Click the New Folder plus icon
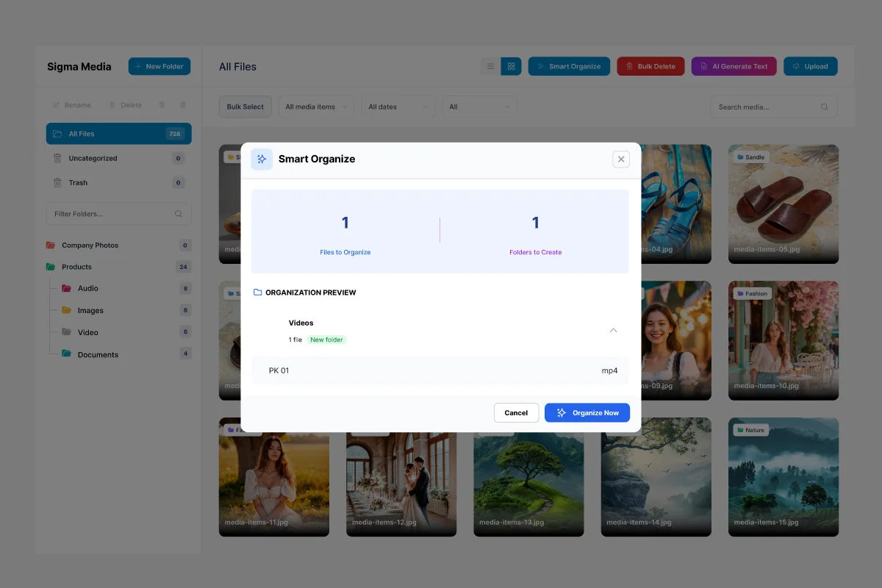The image size is (882, 588). tap(138, 67)
